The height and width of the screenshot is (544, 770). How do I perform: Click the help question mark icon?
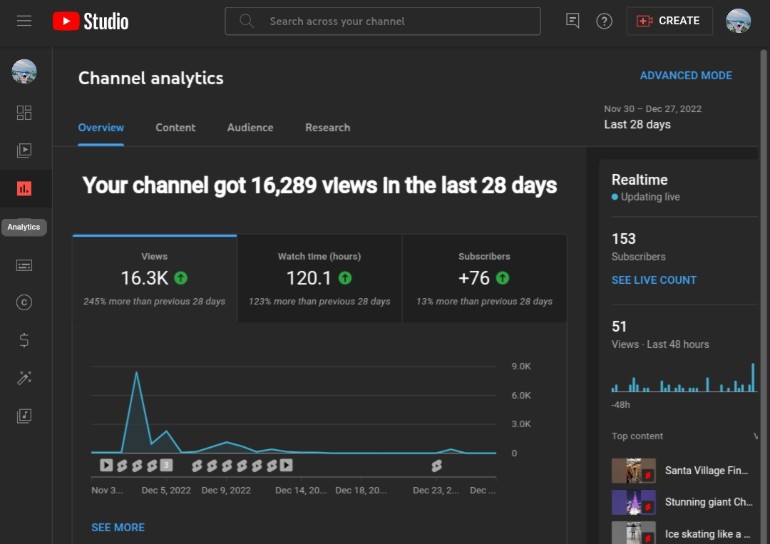[604, 21]
